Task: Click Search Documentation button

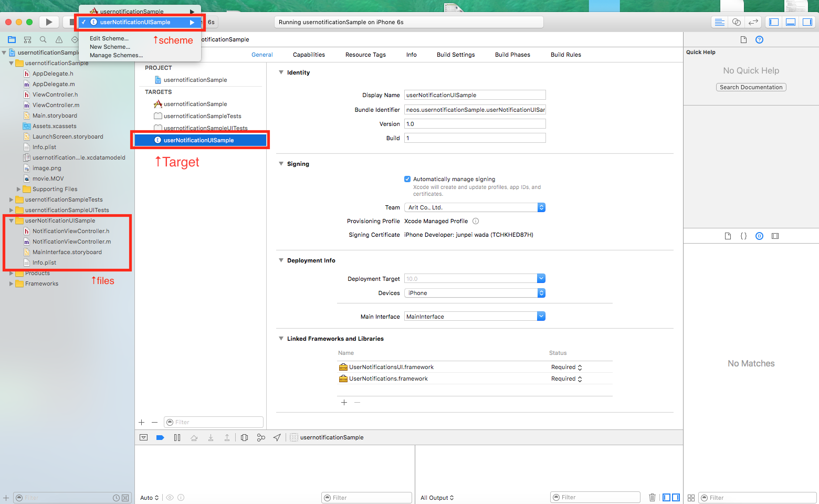Action: [x=751, y=87]
